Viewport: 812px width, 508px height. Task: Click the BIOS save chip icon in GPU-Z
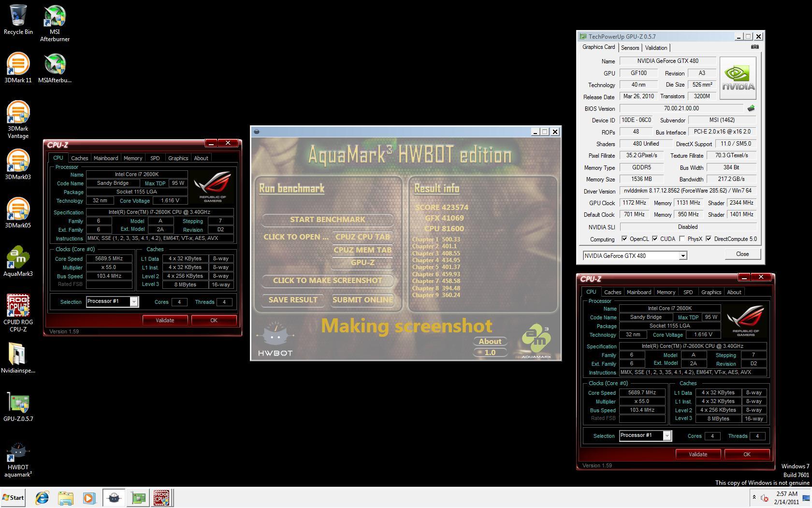click(x=751, y=108)
